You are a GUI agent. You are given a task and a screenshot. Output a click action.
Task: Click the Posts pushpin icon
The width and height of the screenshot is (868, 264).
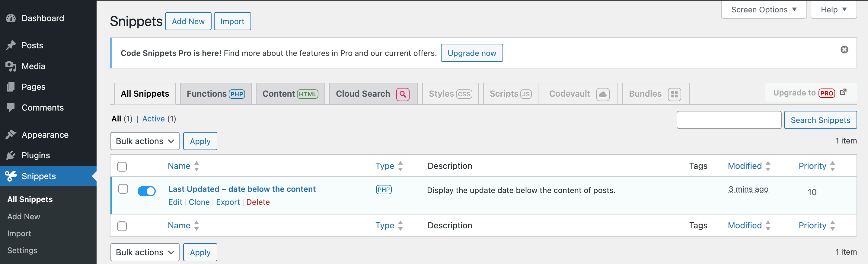[11, 45]
